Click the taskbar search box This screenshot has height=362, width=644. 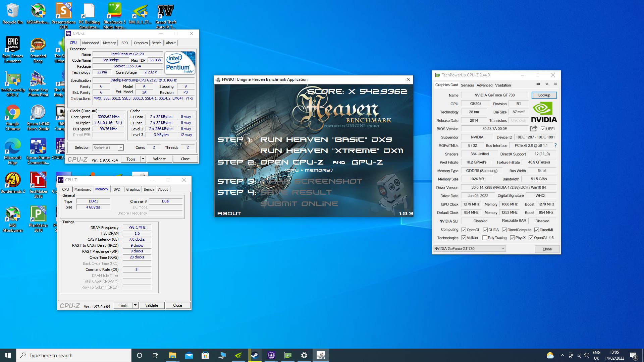click(x=74, y=355)
